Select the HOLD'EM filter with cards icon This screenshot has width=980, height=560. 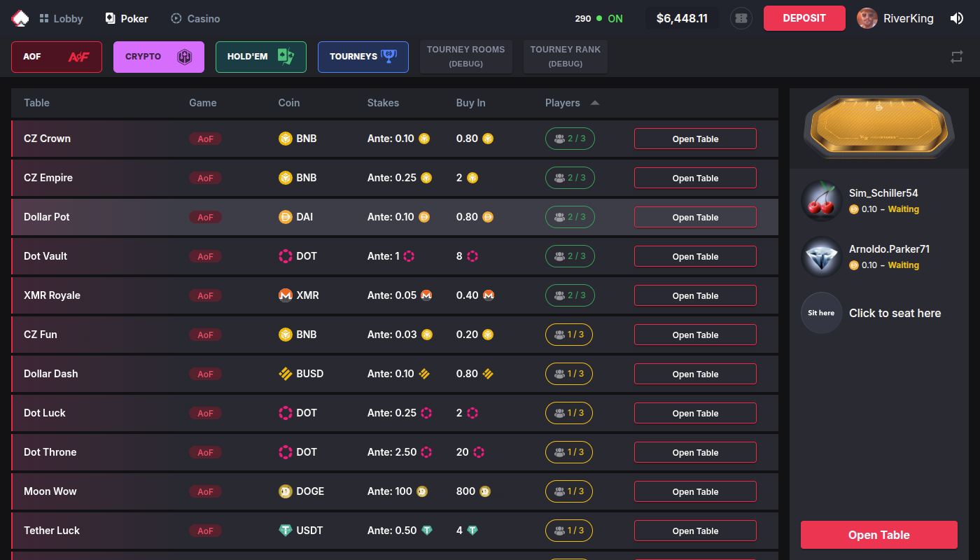(x=260, y=57)
